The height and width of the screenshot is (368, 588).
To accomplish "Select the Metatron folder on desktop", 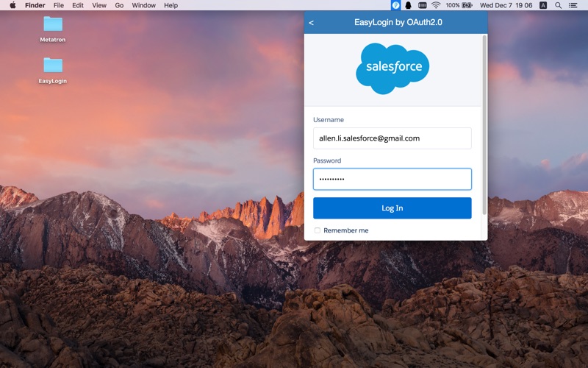I will pos(53,29).
